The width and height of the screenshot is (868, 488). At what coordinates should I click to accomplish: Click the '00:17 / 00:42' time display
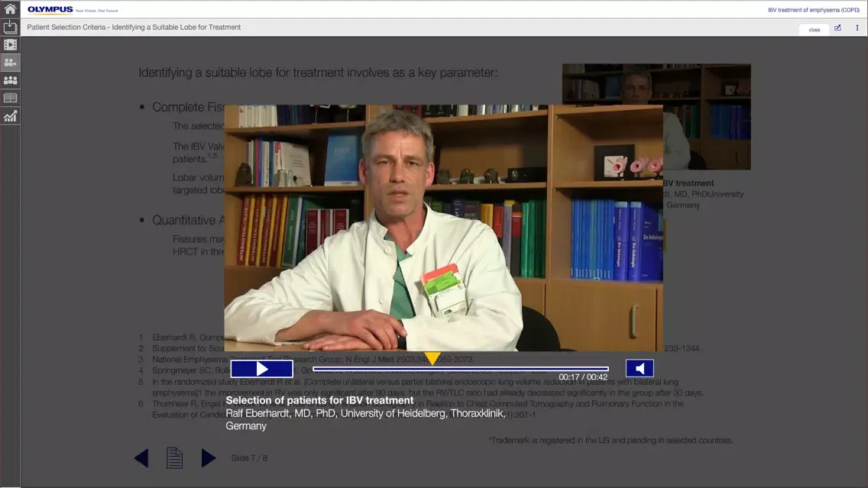(x=583, y=377)
